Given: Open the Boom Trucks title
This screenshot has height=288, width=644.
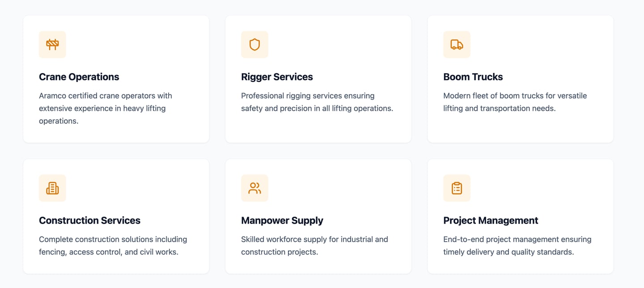Looking at the screenshot, I should (473, 77).
